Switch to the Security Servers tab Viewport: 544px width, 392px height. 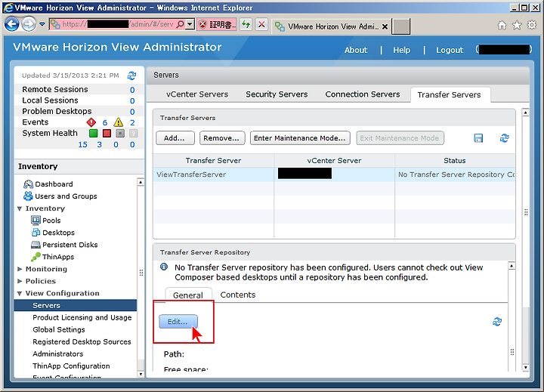point(277,94)
